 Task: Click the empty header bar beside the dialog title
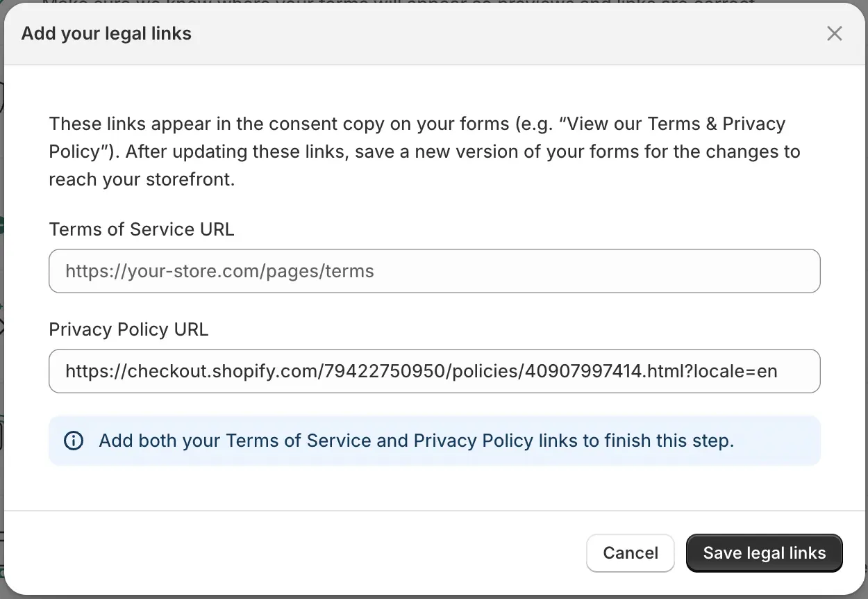507,33
